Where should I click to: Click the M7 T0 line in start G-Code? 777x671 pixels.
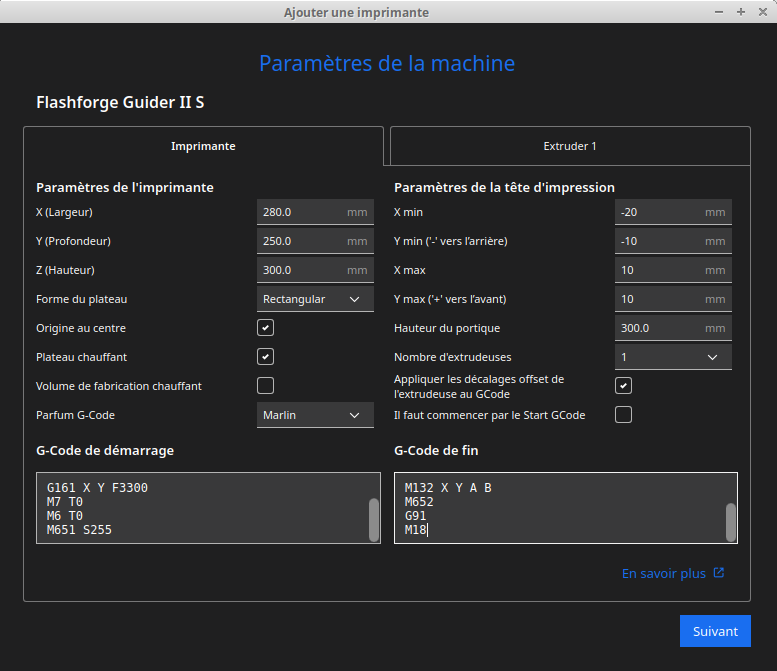pos(65,502)
